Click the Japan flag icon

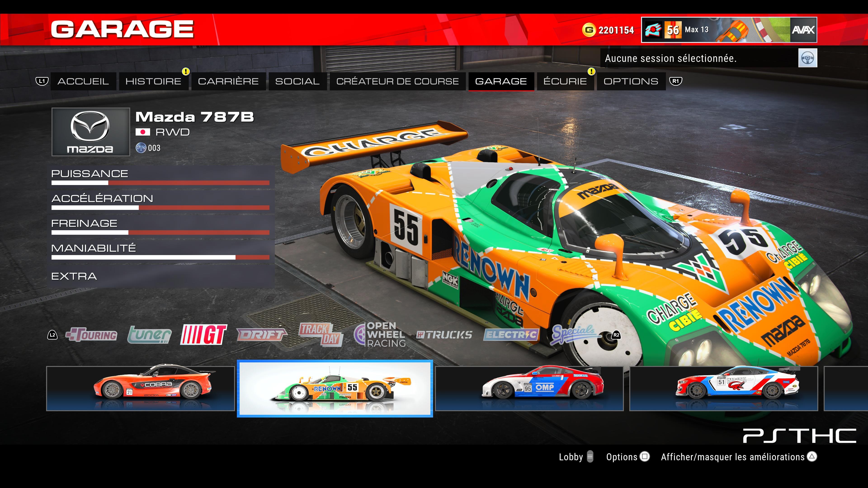click(143, 132)
